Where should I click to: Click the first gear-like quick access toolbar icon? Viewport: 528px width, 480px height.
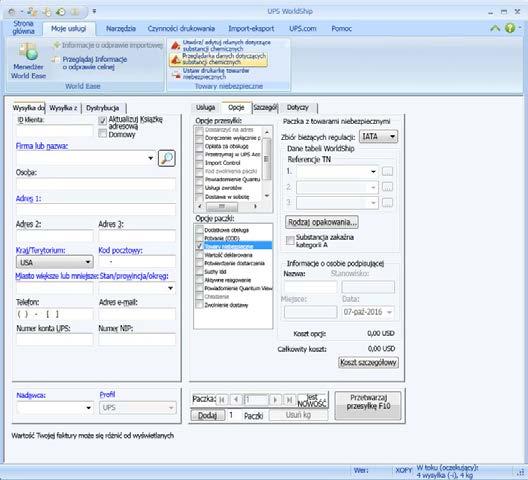(x=12, y=12)
